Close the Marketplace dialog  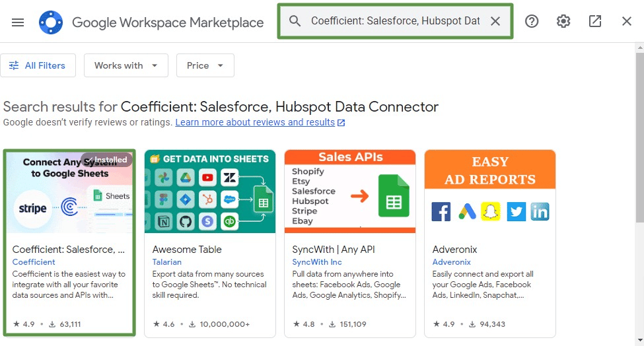coord(626,21)
